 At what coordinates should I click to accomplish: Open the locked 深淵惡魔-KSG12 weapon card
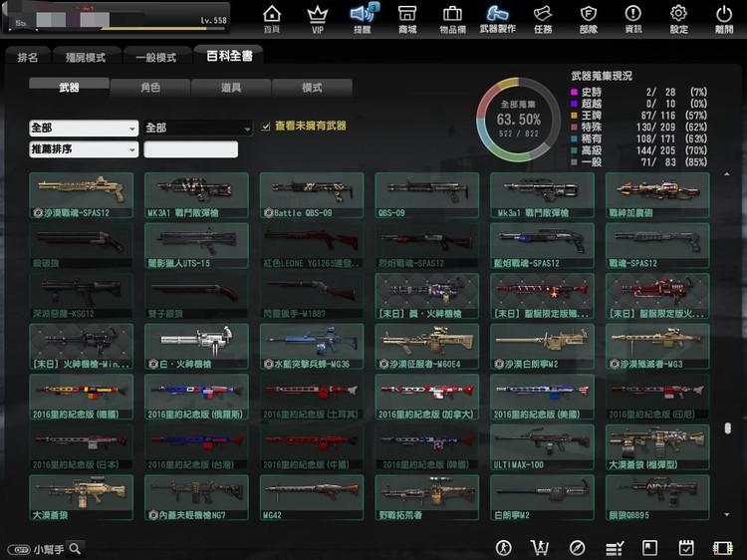pyautogui.click(x=81, y=296)
